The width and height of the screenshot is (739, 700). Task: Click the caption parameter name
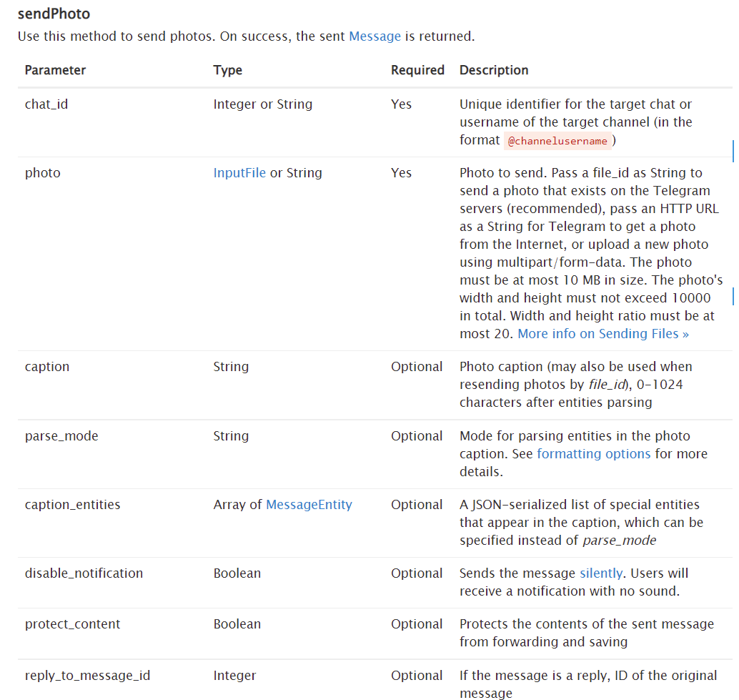47,367
